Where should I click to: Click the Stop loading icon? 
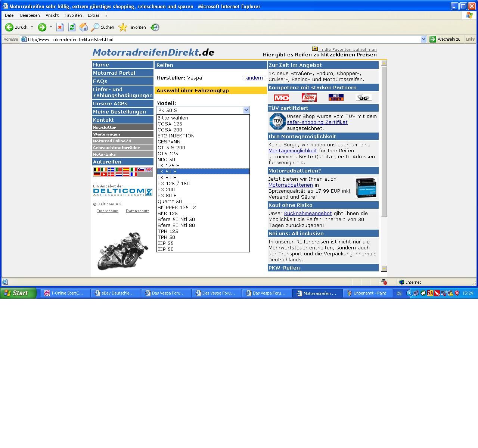[x=60, y=27]
